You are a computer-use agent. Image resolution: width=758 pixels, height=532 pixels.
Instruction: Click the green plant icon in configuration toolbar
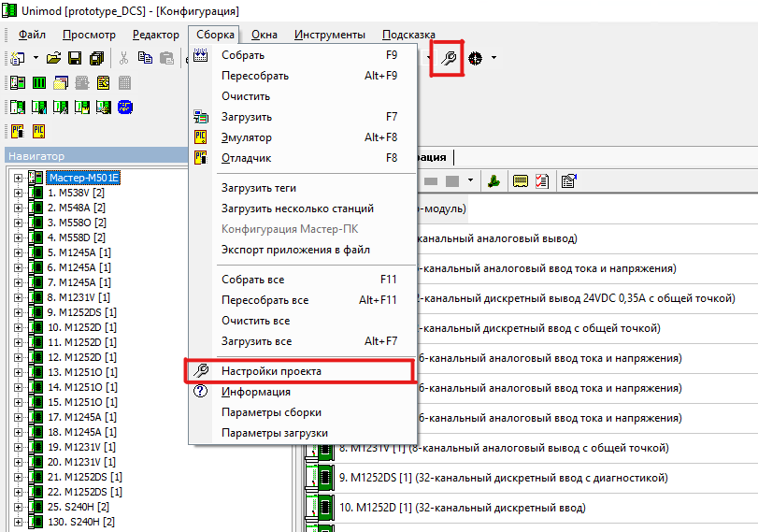pyautogui.click(x=493, y=181)
